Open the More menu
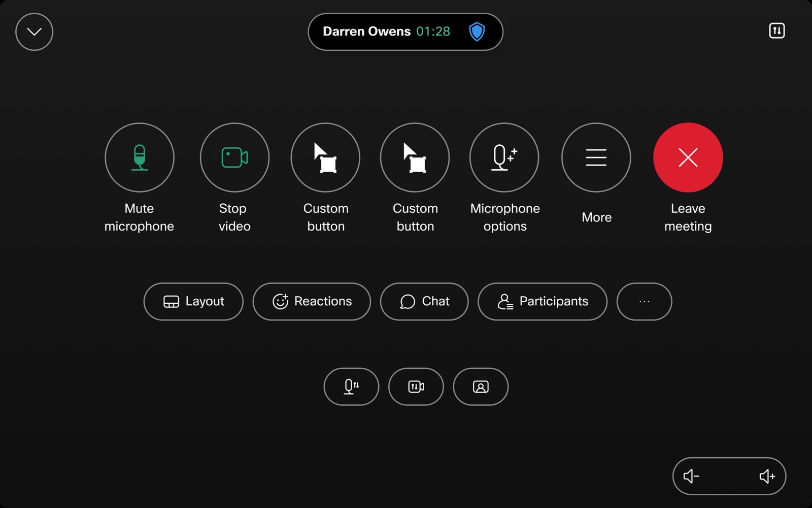Image resolution: width=812 pixels, height=508 pixels. click(x=596, y=157)
